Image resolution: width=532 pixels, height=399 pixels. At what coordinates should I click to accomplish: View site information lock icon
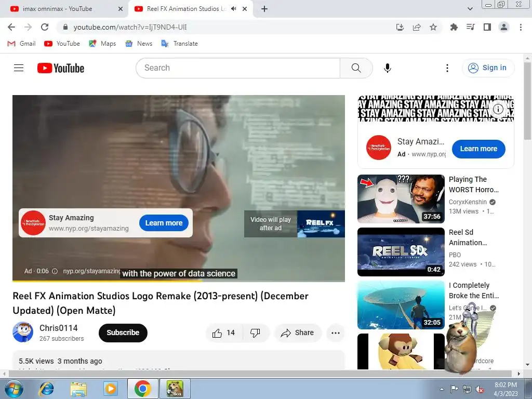point(65,27)
